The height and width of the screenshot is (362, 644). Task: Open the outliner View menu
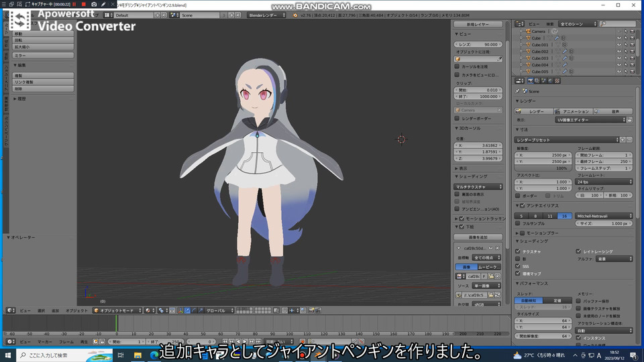click(533, 24)
